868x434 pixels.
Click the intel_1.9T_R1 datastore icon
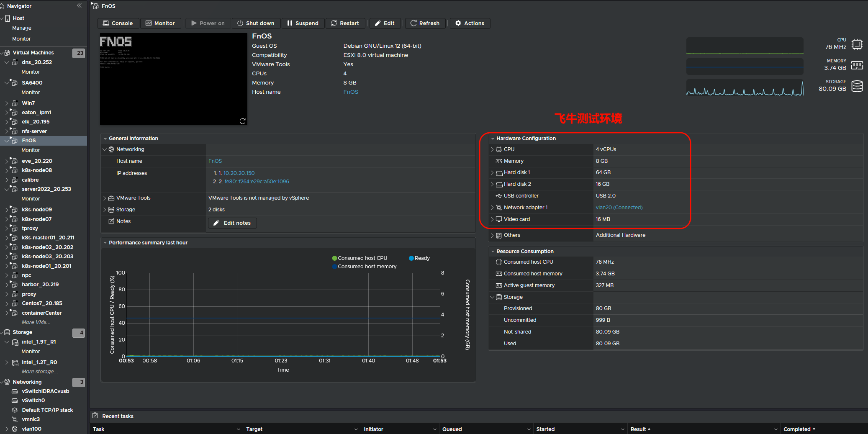(x=15, y=342)
